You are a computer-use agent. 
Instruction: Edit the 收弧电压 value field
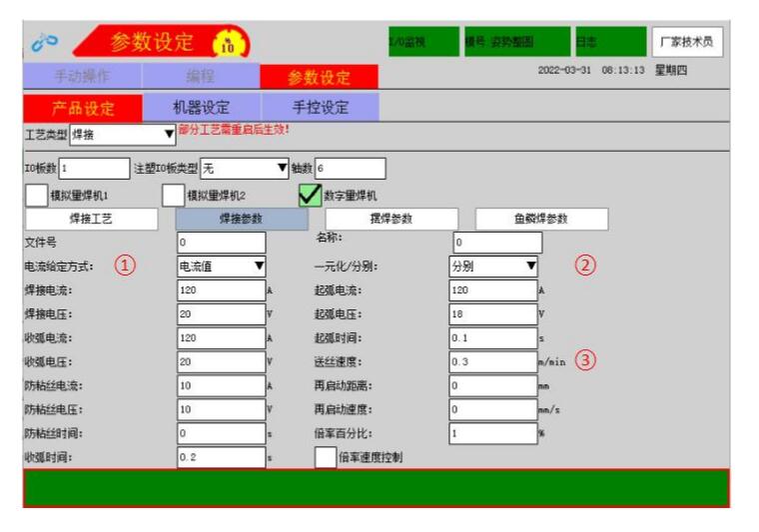pyautogui.click(x=222, y=361)
